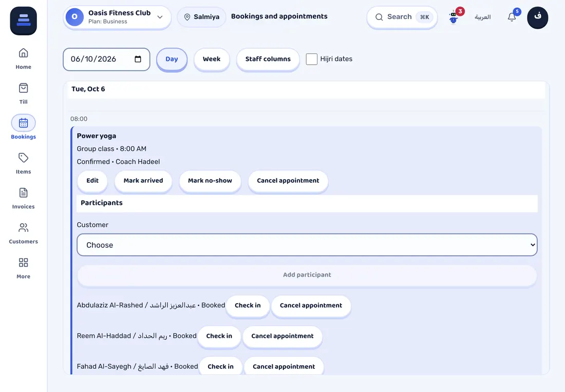Mark Power yoga as no-show

coord(210,181)
